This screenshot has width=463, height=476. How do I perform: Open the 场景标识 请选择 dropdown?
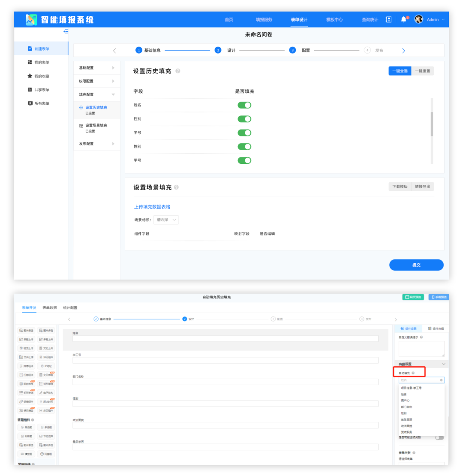click(x=166, y=220)
